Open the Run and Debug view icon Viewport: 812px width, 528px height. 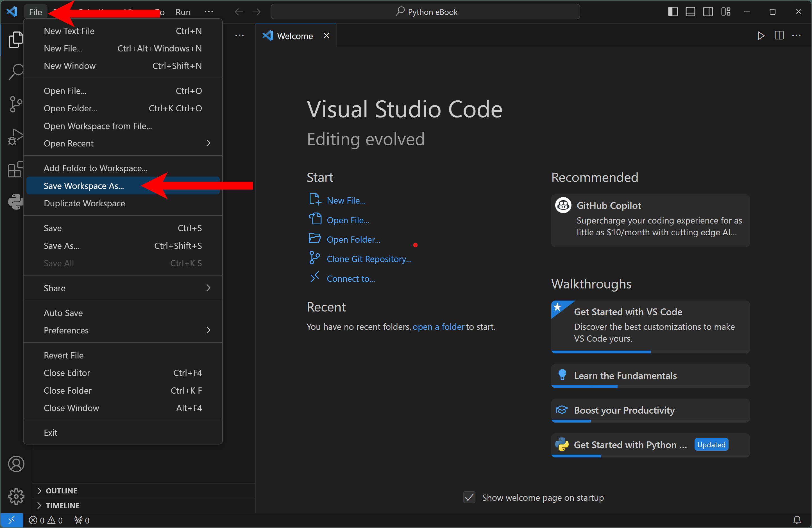pos(15,137)
